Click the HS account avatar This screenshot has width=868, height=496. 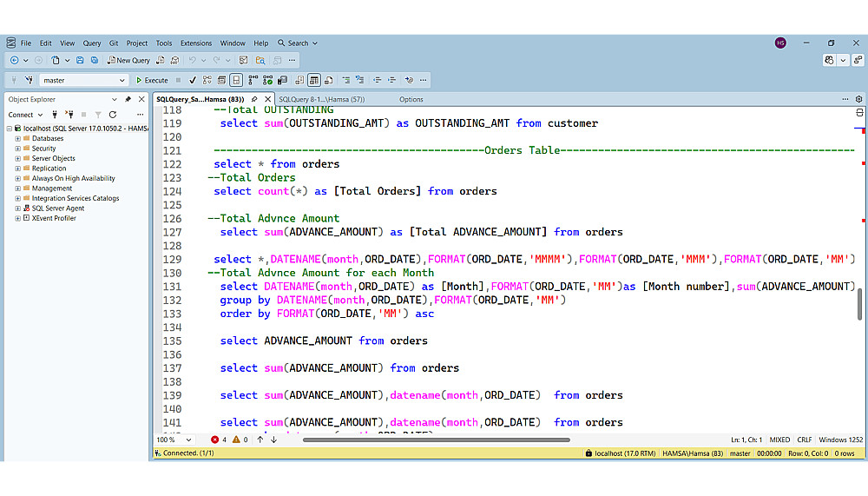pos(780,43)
